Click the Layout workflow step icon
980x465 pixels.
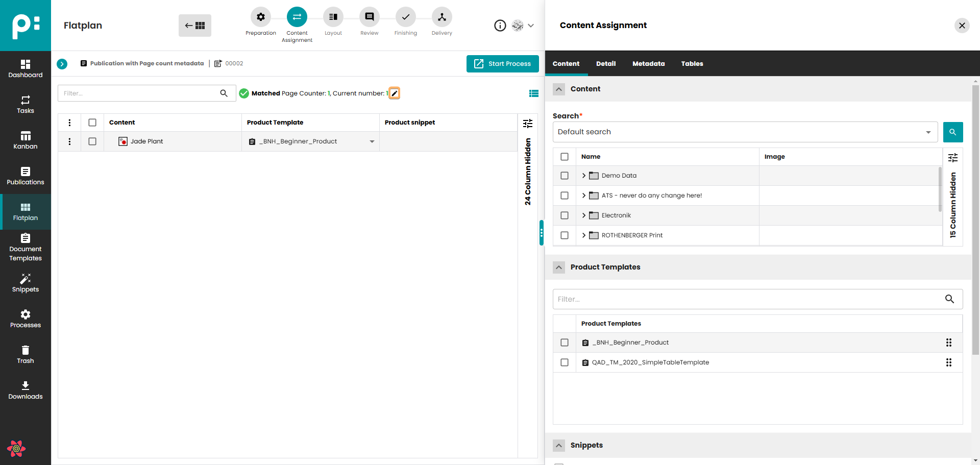click(333, 17)
